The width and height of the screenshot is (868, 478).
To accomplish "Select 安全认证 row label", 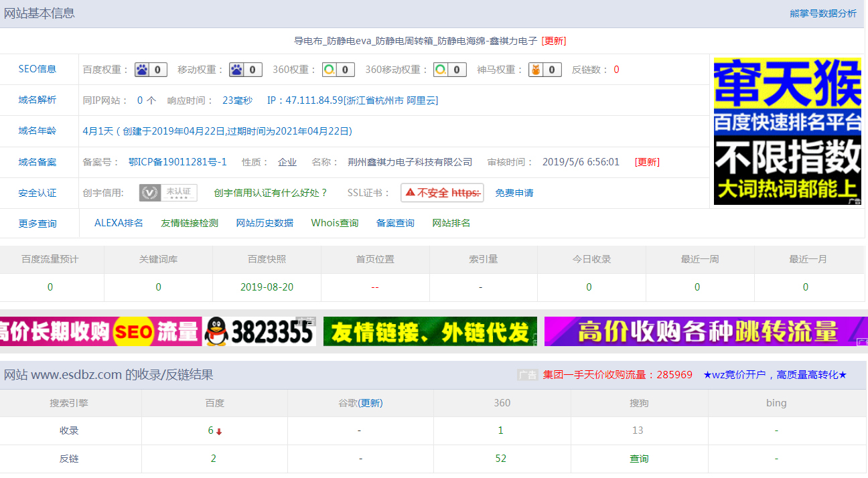I will pyautogui.click(x=38, y=193).
